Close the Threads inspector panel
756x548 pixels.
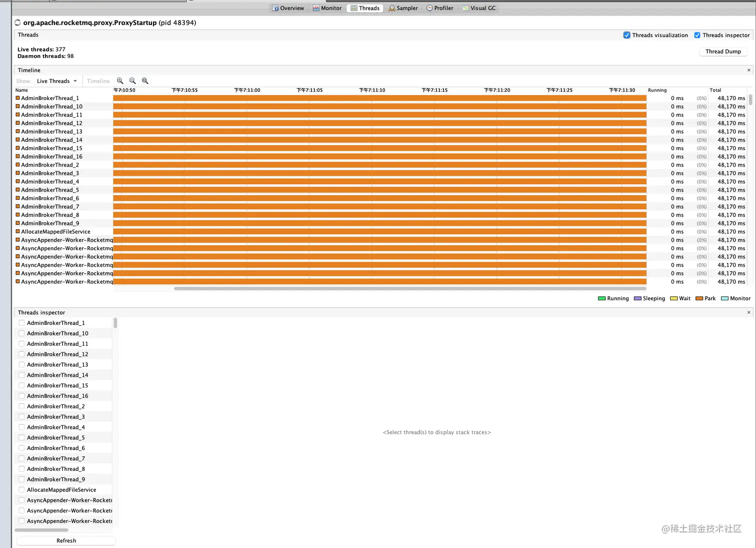coord(748,312)
